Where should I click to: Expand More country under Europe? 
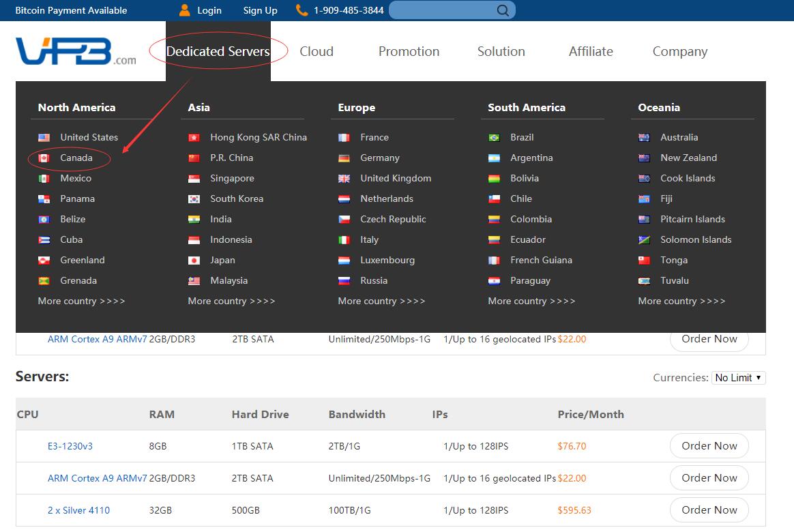[381, 301]
